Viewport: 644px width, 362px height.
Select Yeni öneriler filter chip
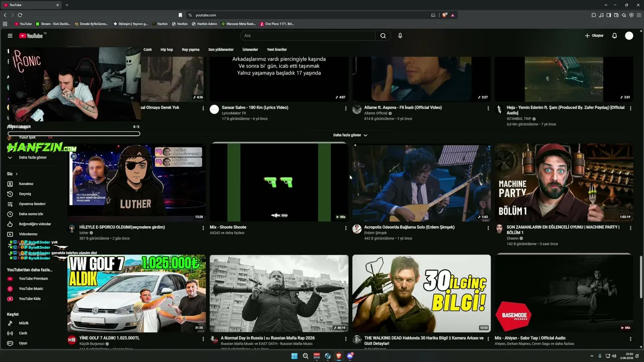[x=277, y=50]
